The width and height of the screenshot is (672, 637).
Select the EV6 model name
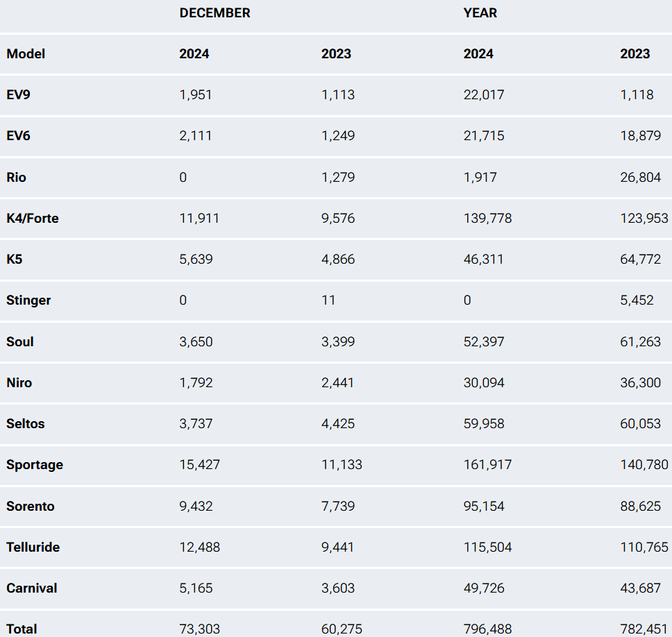click(x=18, y=136)
